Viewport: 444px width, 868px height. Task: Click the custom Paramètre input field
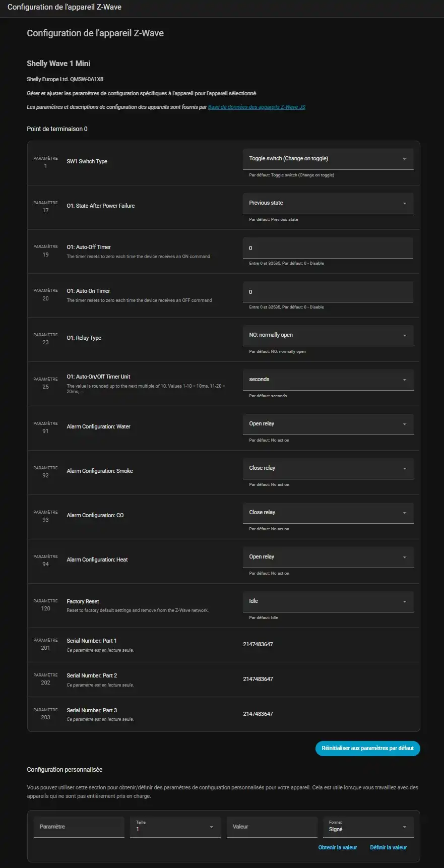click(x=79, y=827)
